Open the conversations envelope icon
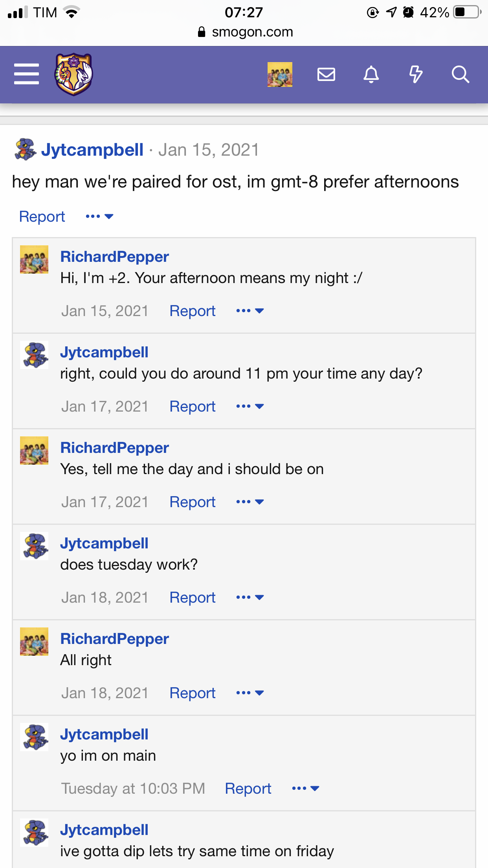Image resolution: width=488 pixels, height=868 pixels. pos(326,74)
